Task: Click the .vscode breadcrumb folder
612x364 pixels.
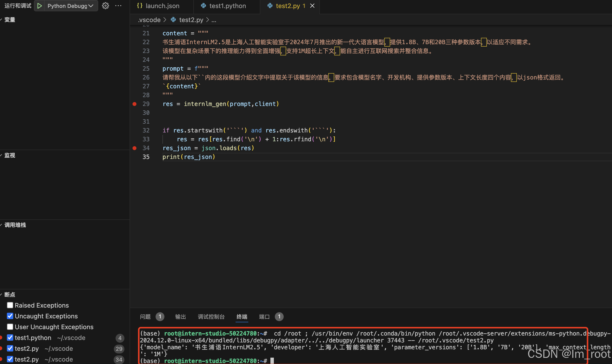Action: click(x=149, y=20)
